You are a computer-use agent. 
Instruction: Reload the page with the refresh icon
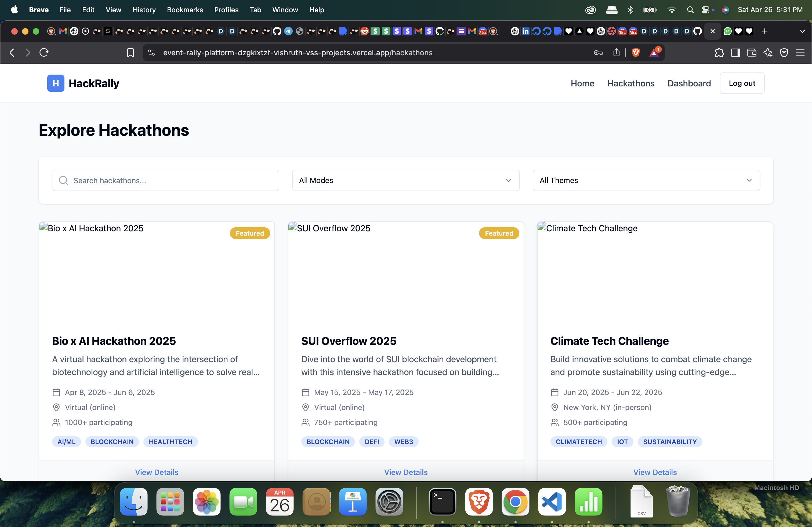click(x=44, y=53)
